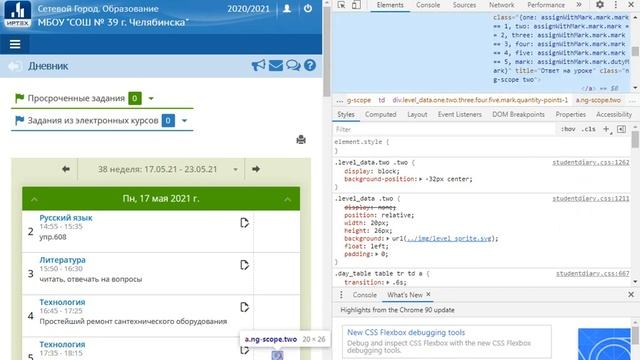Open DevTools settings gear
Screen dimensions: 640x360
pyautogui.click(x=600, y=5)
